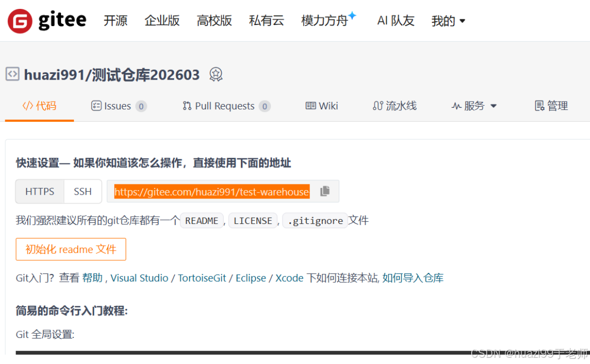The height and width of the screenshot is (364, 590).
Task: Switch to the Issues tab
Action: tap(111, 106)
